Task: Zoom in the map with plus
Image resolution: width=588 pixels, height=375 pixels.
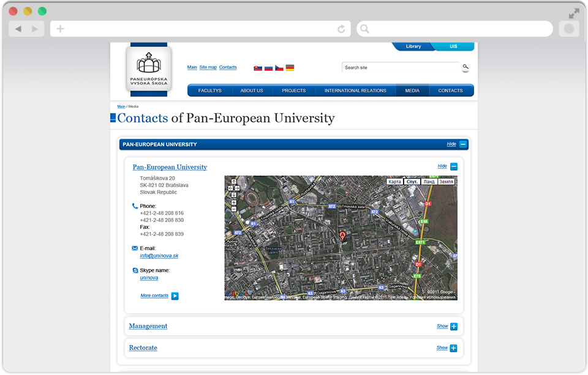Action: (234, 202)
